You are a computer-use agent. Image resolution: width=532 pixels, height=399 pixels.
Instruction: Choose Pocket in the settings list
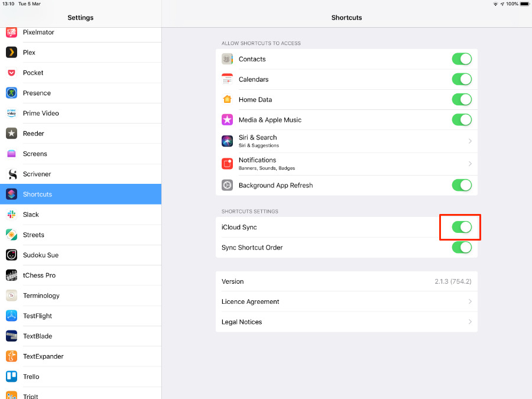[x=81, y=73]
